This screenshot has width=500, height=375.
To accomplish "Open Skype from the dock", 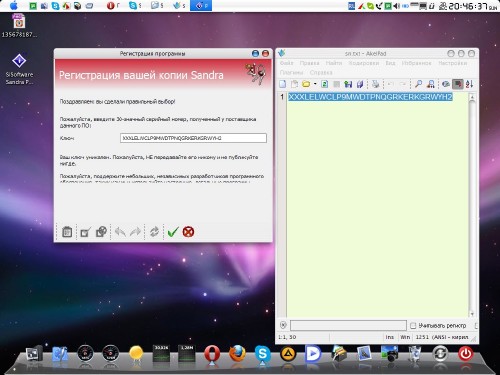I will pyautogui.click(x=263, y=354).
